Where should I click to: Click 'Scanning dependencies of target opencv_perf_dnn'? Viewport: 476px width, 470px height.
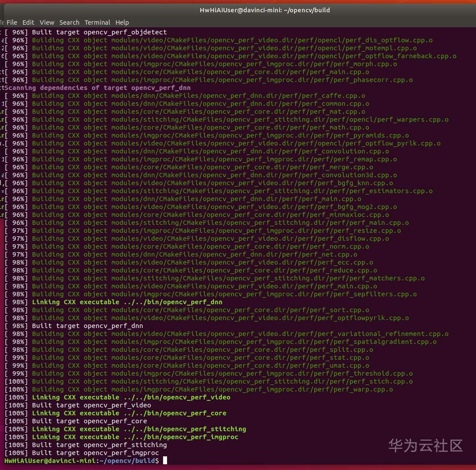(97, 88)
